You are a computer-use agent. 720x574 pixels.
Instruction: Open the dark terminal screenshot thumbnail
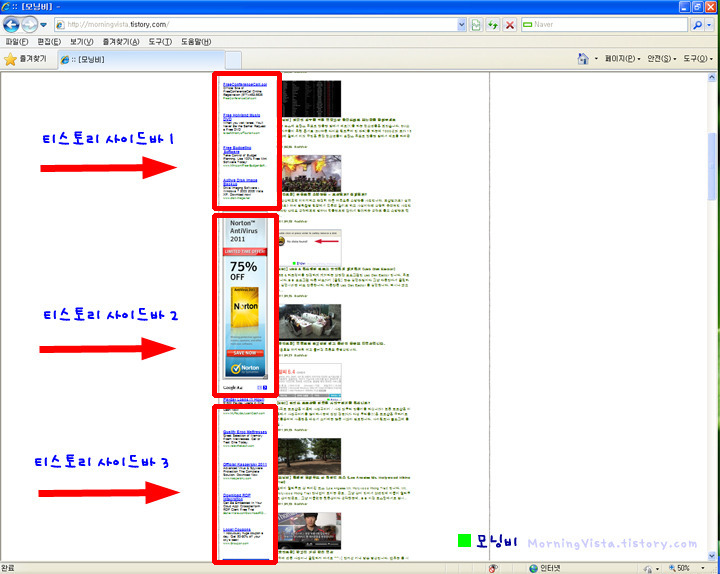tap(311, 98)
